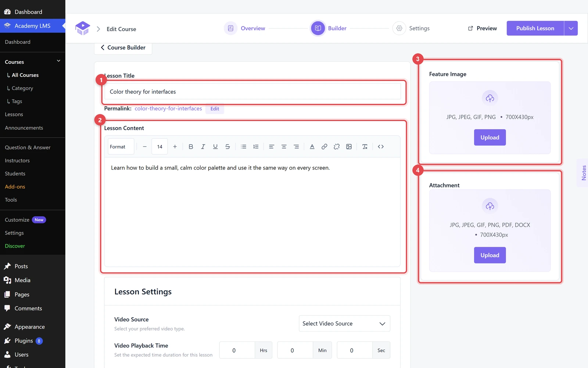Open the Settings step

411,28
